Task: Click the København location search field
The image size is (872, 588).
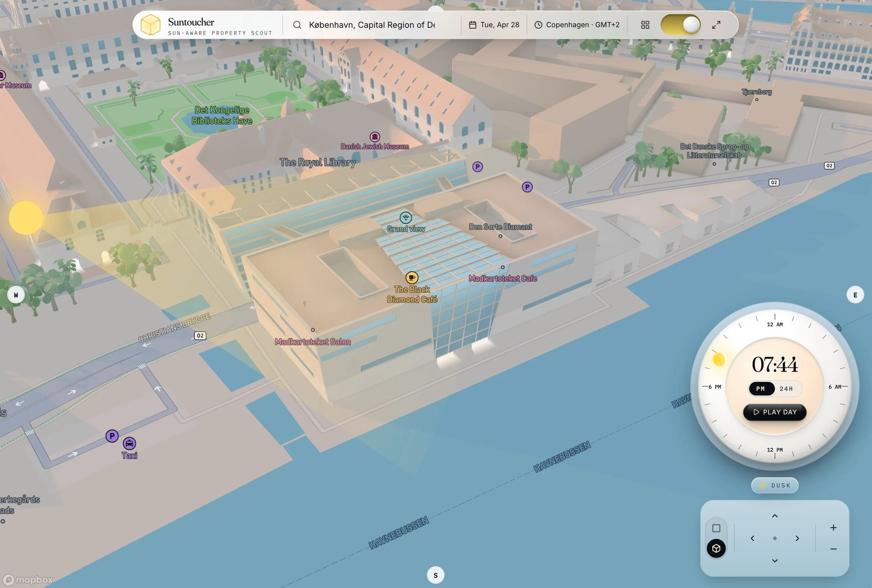Action: tap(371, 25)
